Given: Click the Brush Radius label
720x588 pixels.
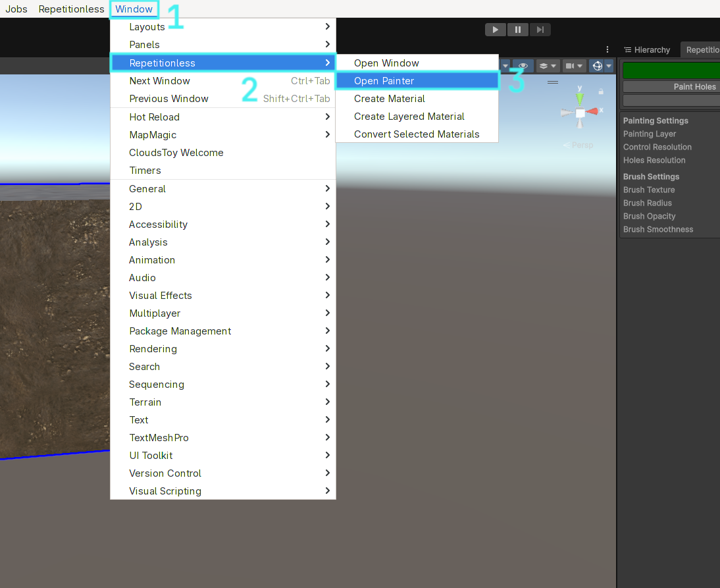Looking at the screenshot, I should point(648,203).
